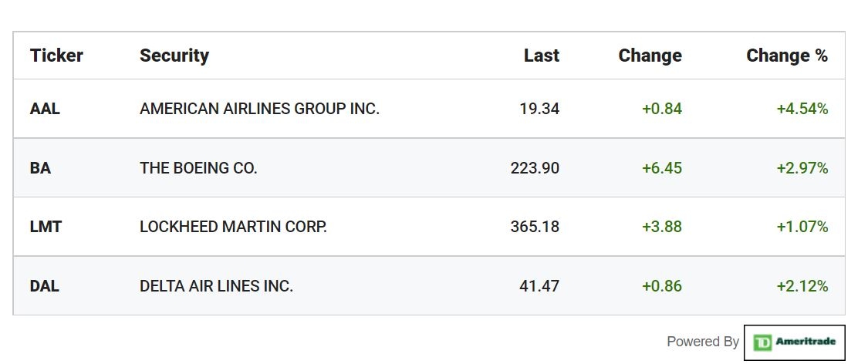This screenshot has height=364, width=868.
Task: Sort by the Change column header
Action: point(650,56)
